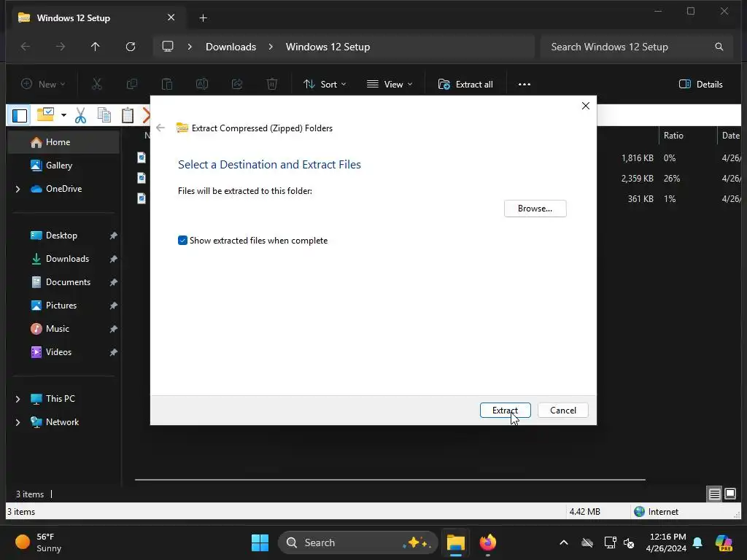
Task: Select the 2,359 KB file size cell
Action: point(637,179)
